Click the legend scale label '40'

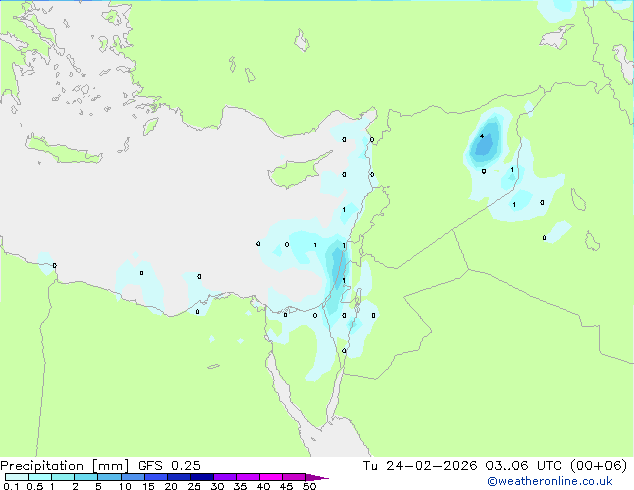[x=263, y=486]
